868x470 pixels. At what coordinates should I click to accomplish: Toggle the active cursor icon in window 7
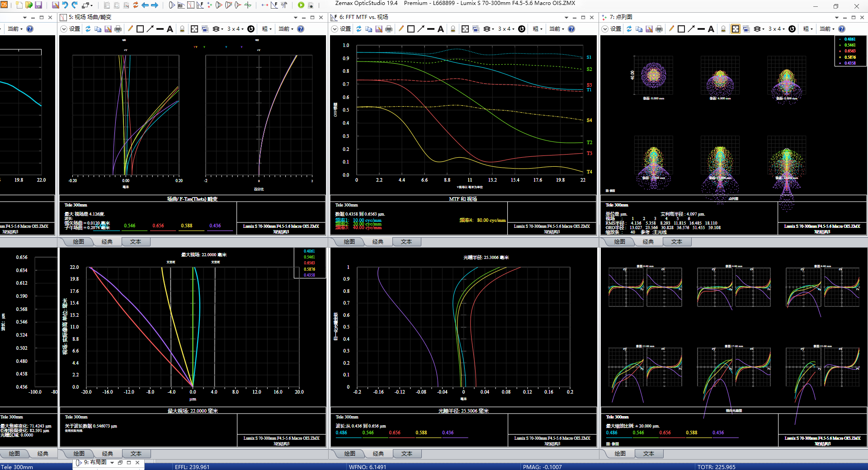point(736,29)
